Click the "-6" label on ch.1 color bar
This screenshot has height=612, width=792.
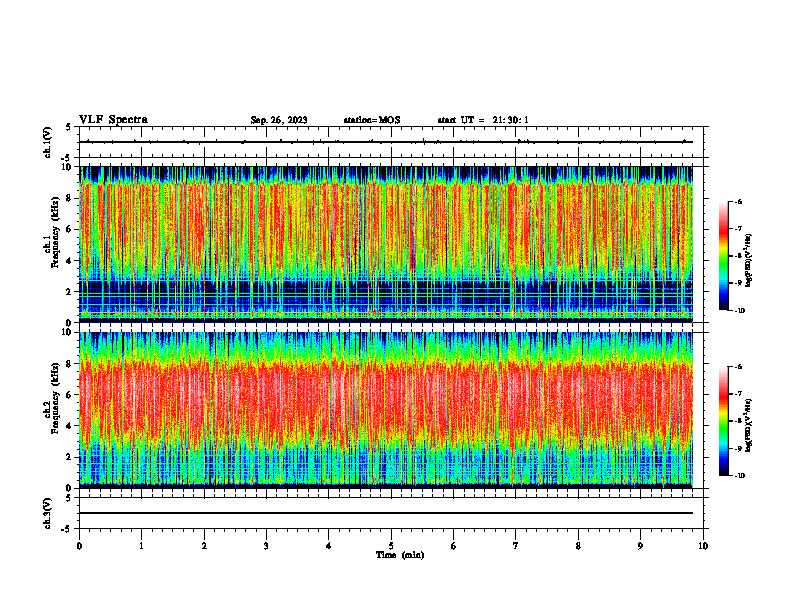tap(738, 202)
